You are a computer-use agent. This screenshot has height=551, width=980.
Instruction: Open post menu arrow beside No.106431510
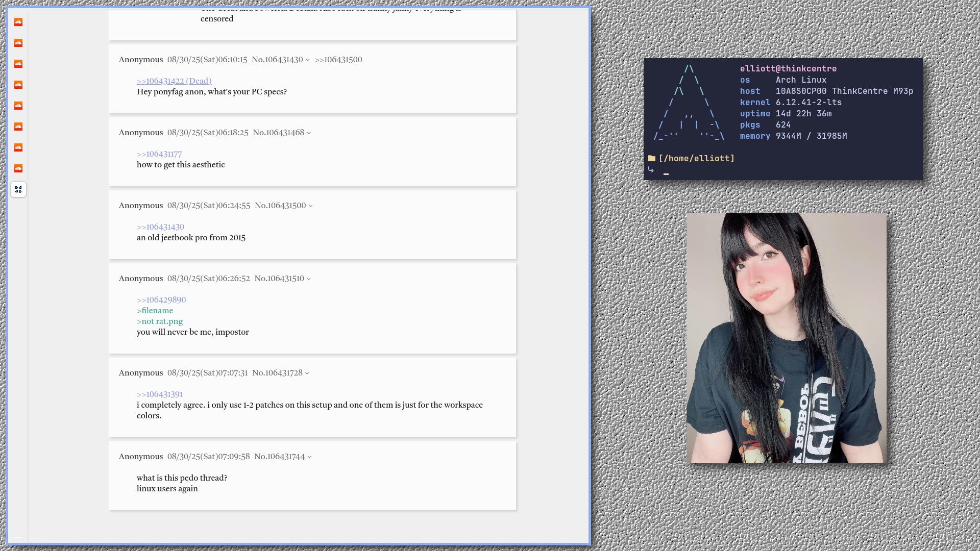(309, 279)
